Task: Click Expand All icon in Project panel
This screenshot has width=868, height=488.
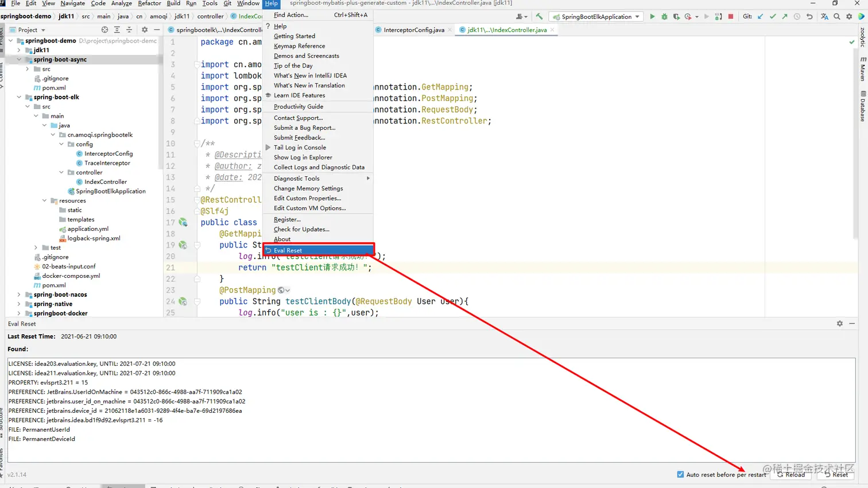Action: tap(117, 29)
